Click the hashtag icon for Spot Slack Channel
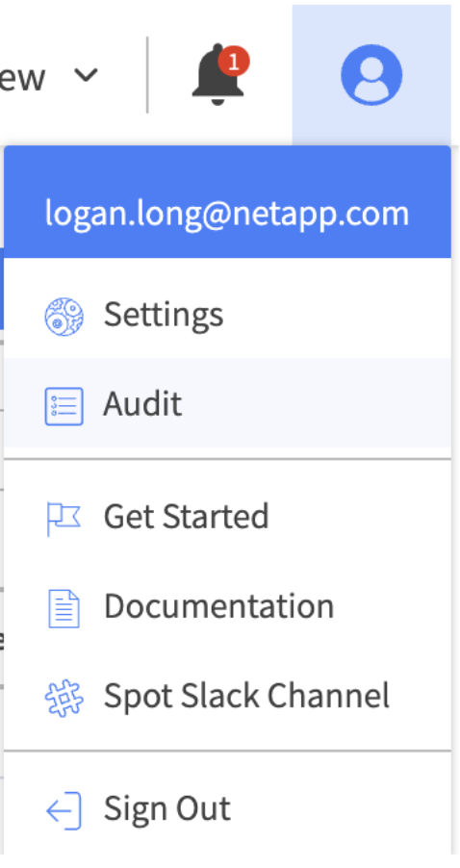 [64, 698]
